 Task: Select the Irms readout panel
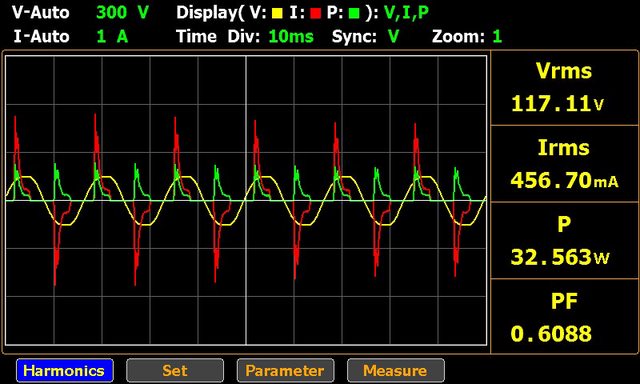click(x=564, y=164)
